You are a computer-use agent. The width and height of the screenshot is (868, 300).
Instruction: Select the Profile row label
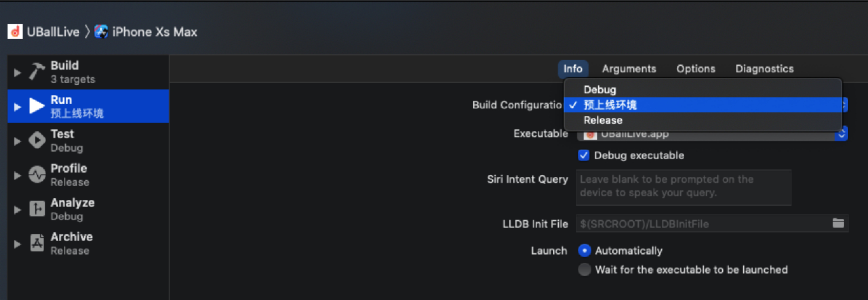[x=69, y=168]
